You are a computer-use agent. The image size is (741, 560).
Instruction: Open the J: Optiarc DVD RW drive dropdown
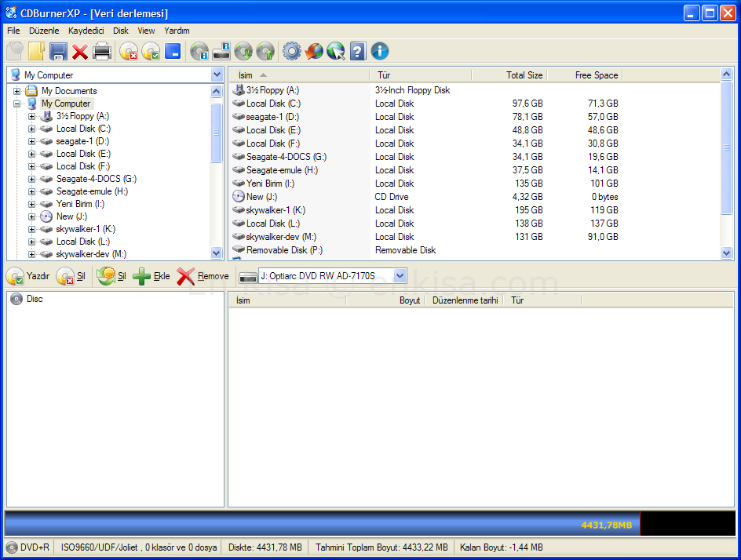400,276
